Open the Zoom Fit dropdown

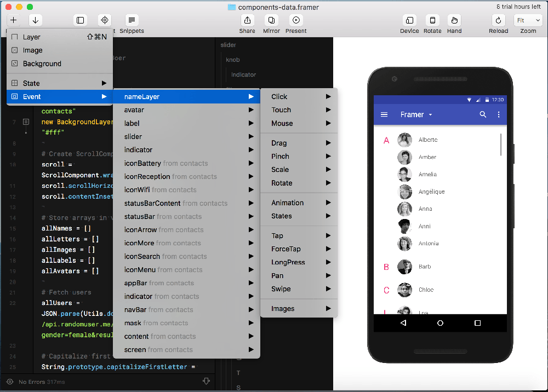click(528, 21)
